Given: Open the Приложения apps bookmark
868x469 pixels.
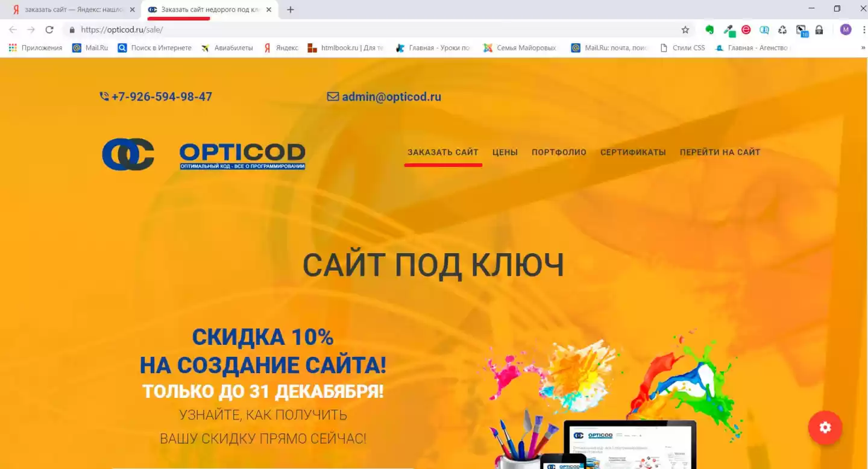Looking at the screenshot, I should pos(36,48).
